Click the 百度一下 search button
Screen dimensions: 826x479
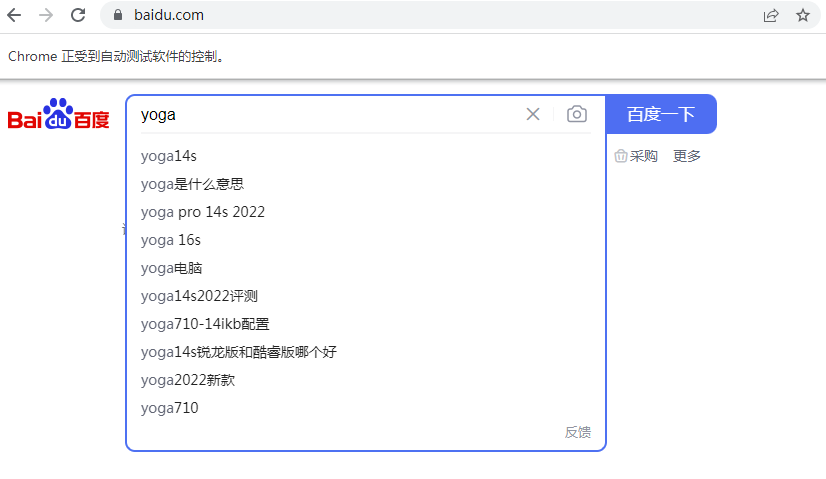(661, 114)
